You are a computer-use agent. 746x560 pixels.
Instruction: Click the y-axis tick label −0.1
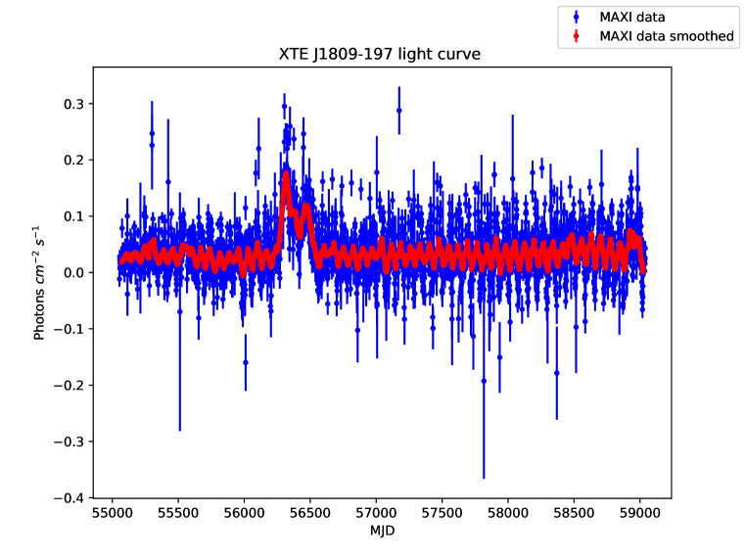point(69,329)
